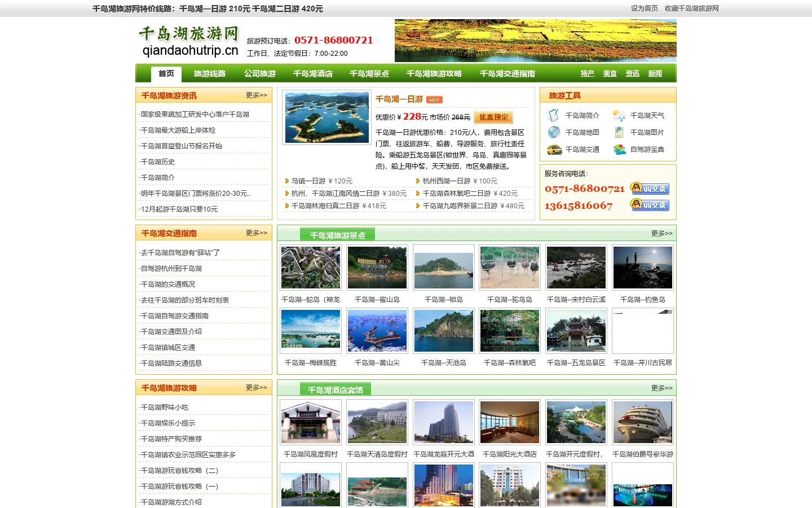Viewport: 812px width, 508px height.
Task: Open the 千岛湖--蜜山岛 thumbnail
Action: [377, 268]
